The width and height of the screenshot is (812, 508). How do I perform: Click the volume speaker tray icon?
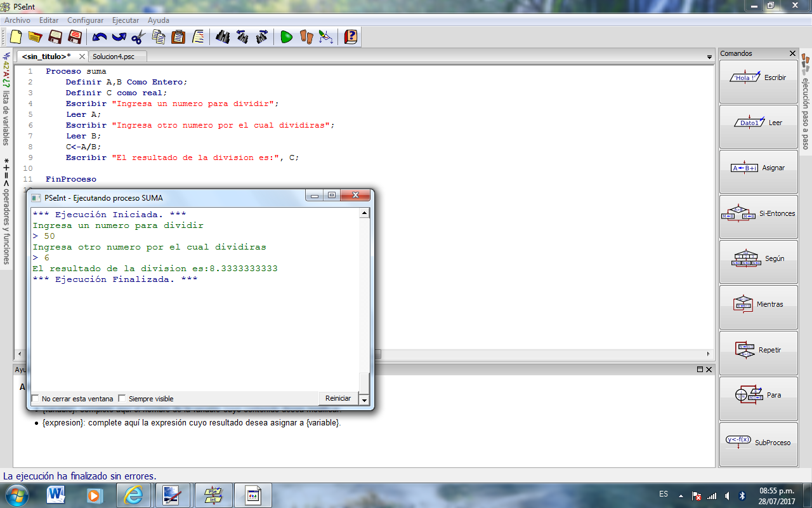coord(726,495)
